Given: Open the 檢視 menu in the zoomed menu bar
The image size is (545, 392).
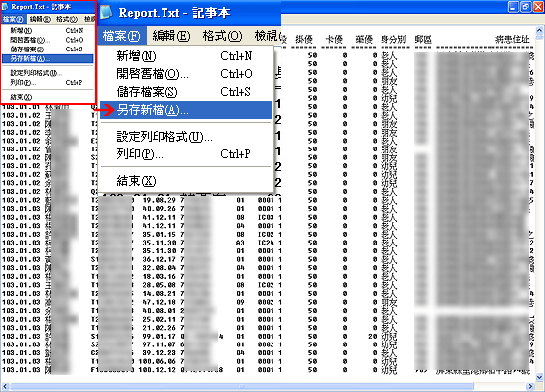Looking at the screenshot, I should [267, 36].
